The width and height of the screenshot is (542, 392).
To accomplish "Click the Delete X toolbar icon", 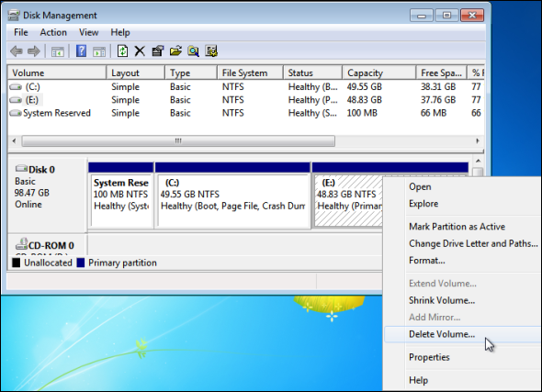I will coord(140,51).
